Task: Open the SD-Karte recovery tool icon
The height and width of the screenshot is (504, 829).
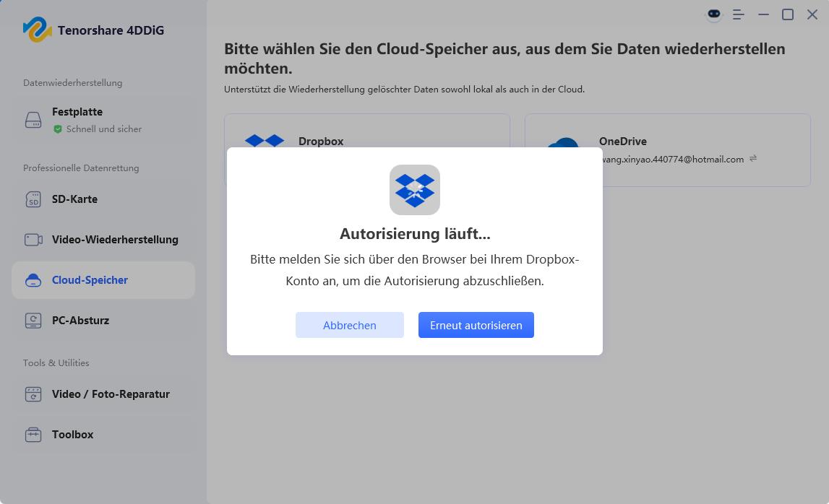Action: point(33,199)
